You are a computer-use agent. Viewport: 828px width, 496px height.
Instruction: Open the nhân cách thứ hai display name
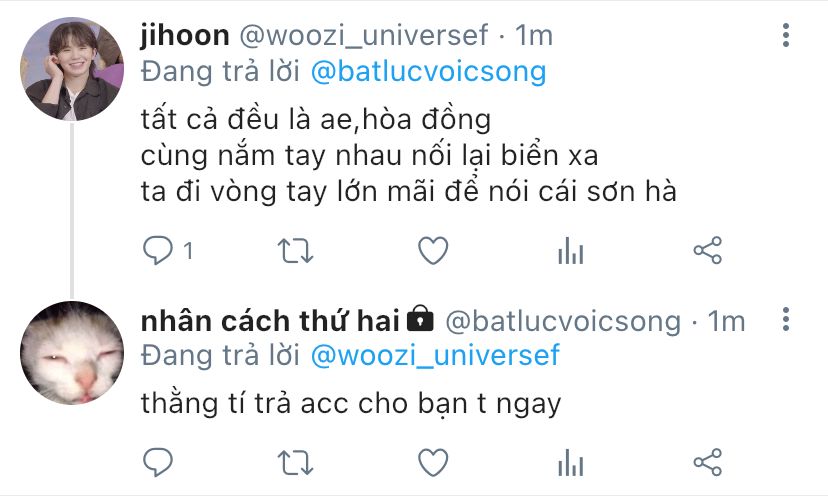pos(270,321)
